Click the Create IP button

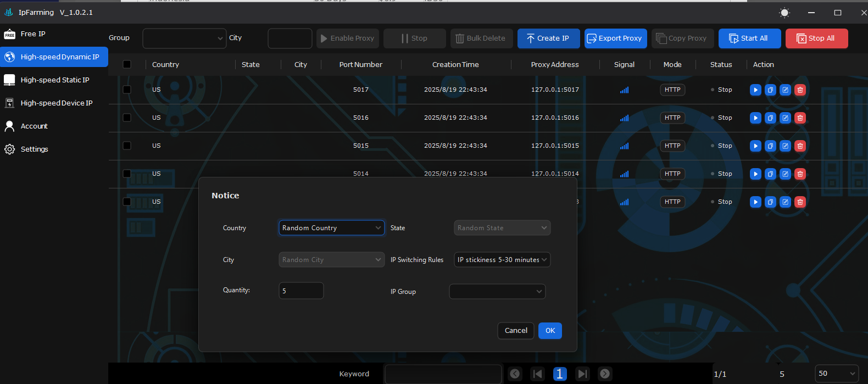tap(548, 38)
